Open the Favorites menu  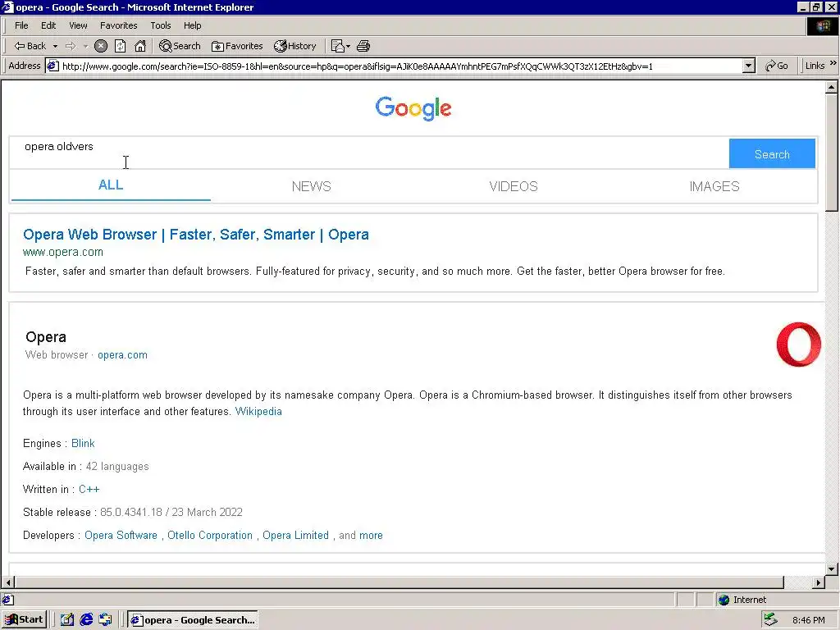tap(118, 25)
